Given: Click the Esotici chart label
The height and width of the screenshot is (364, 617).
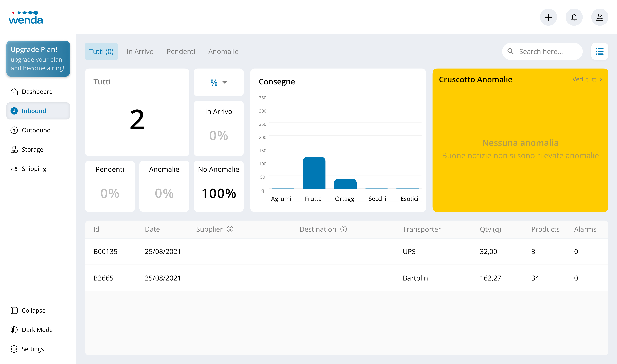Looking at the screenshot, I should point(409,199).
